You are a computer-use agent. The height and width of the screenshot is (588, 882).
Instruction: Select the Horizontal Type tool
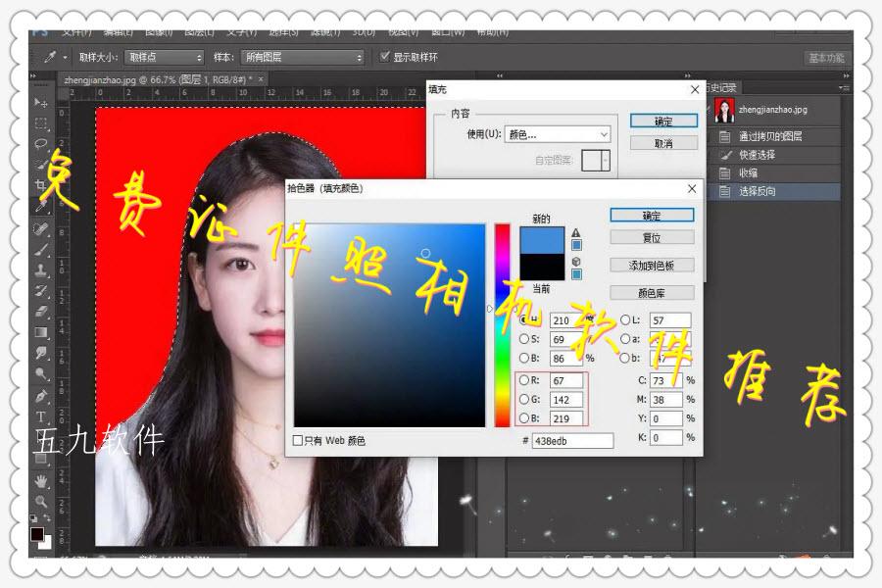tap(41, 418)
